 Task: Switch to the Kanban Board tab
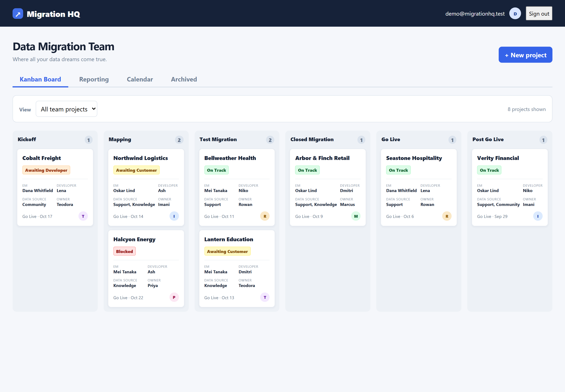[x=40, y=79]
